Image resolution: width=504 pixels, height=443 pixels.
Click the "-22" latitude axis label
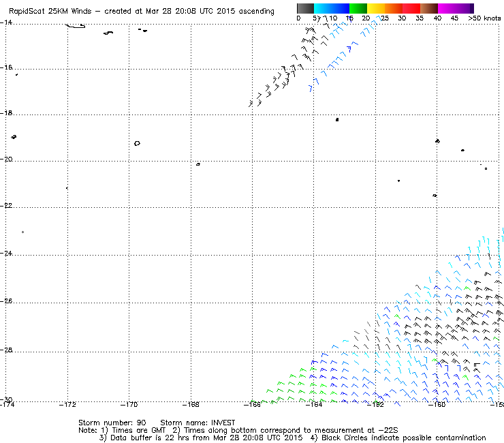(6, 206)
